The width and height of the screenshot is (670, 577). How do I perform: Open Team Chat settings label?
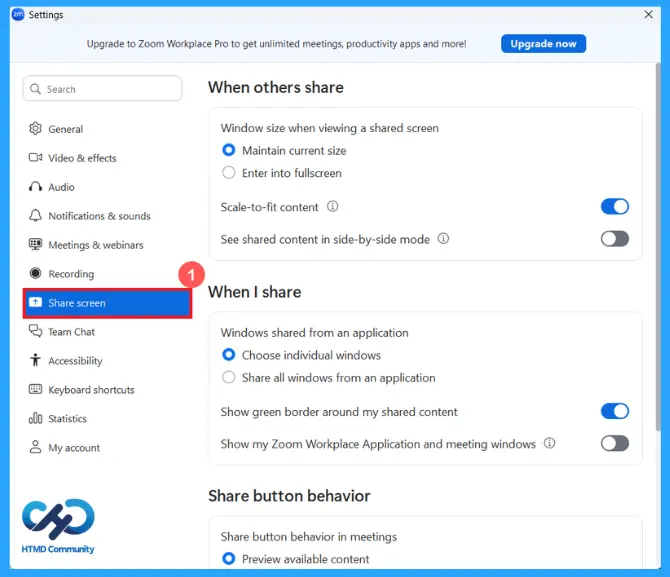[x=72, y=332]
